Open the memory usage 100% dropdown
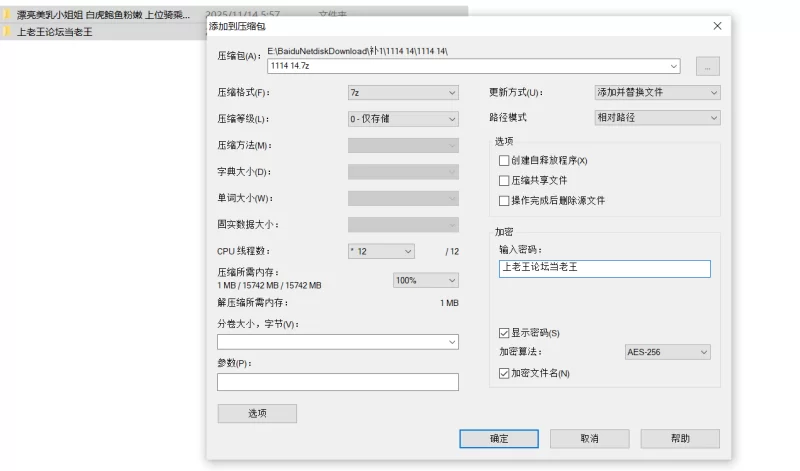Viewport: 800px width, 471px height. (426, 280)
